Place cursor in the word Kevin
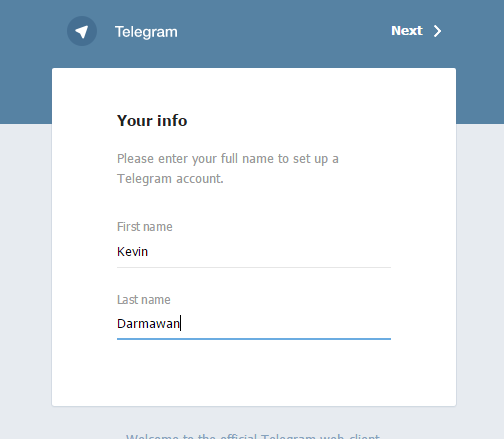This screenshot has width=504, height=439. coord(132,252)
